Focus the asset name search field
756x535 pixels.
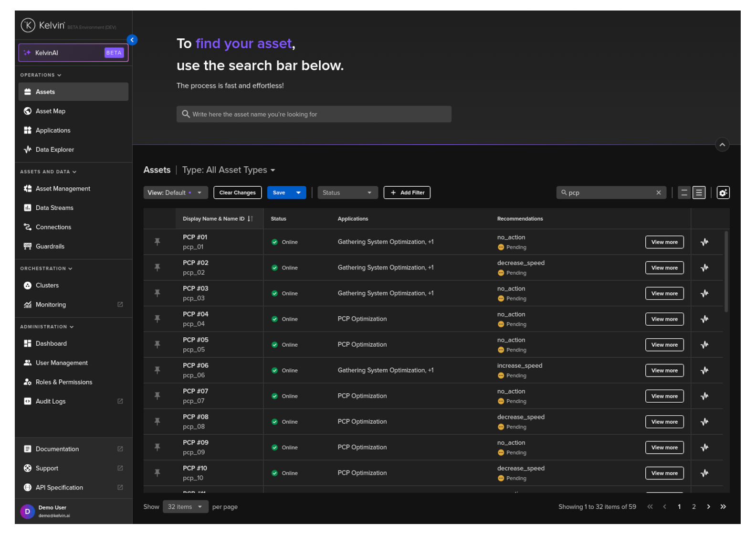point(314,114)
